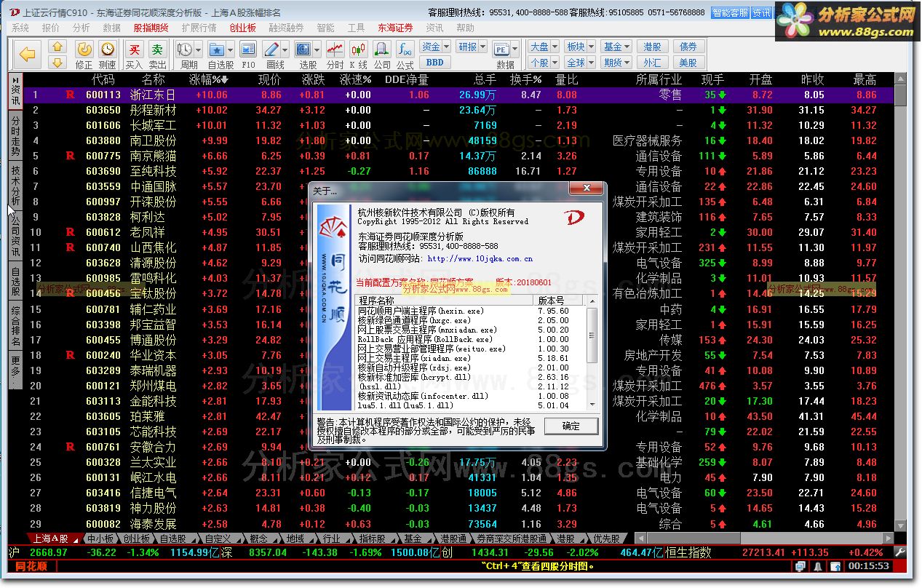Open the 周期 period dropdown arrow

click(198, 49)
